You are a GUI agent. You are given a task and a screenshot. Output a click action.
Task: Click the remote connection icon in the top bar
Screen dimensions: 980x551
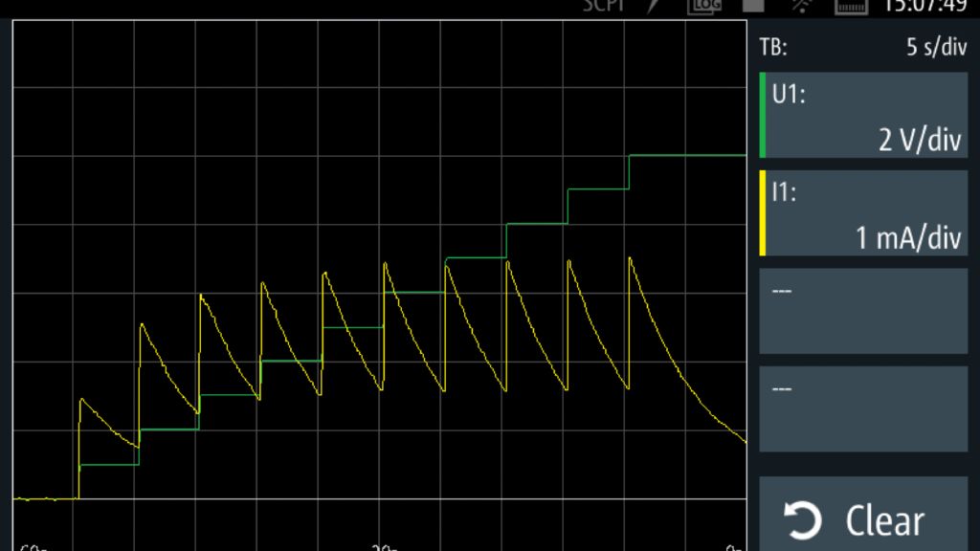click(802, 7)
